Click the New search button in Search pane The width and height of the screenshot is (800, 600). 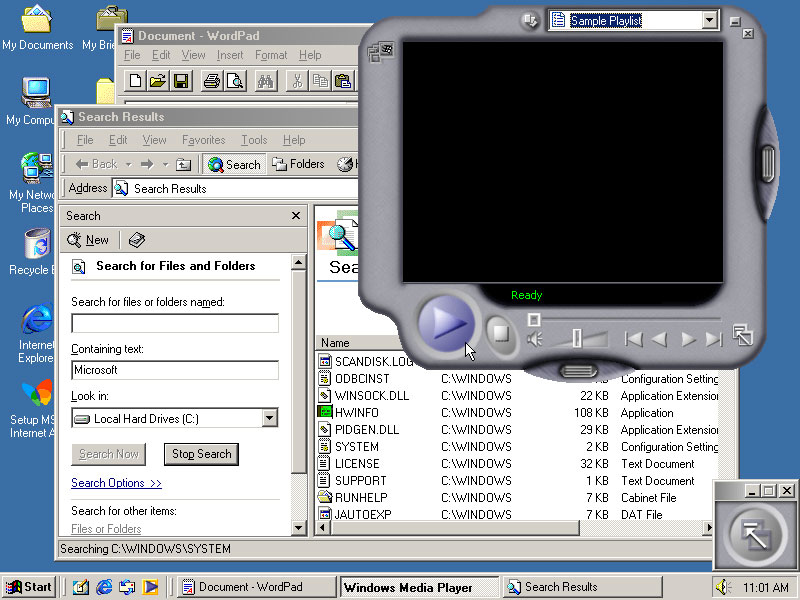point(88,239)
